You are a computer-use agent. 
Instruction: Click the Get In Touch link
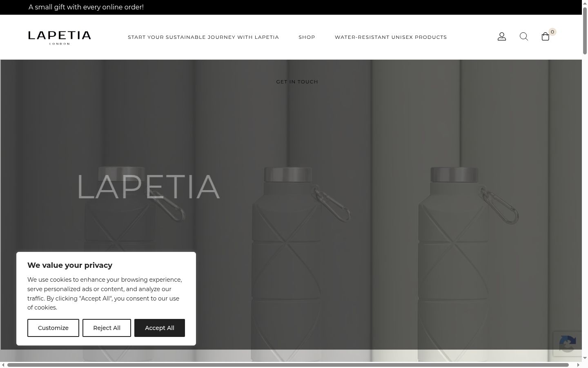point(297,82)
